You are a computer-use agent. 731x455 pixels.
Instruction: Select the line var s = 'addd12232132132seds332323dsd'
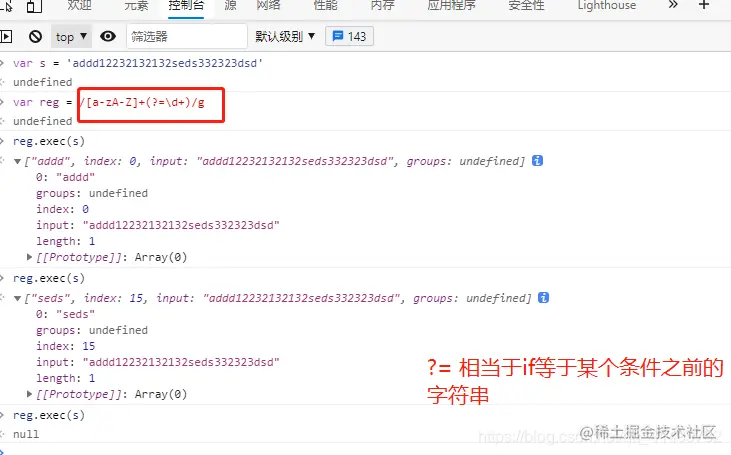138,63
